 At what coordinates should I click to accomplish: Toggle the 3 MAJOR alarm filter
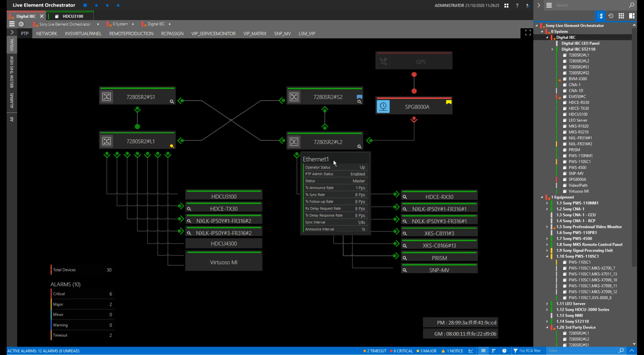pyautogui.click(x=426, y=351)
